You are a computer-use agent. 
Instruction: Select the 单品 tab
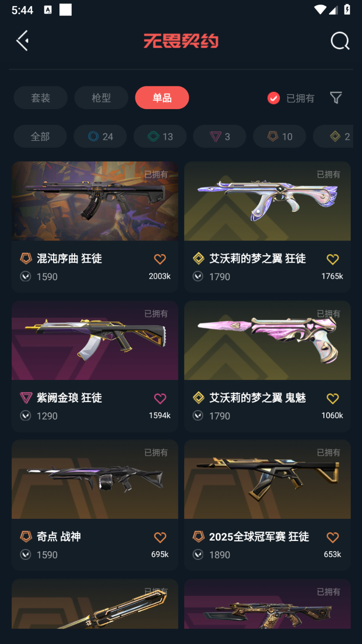coord(162,98)
